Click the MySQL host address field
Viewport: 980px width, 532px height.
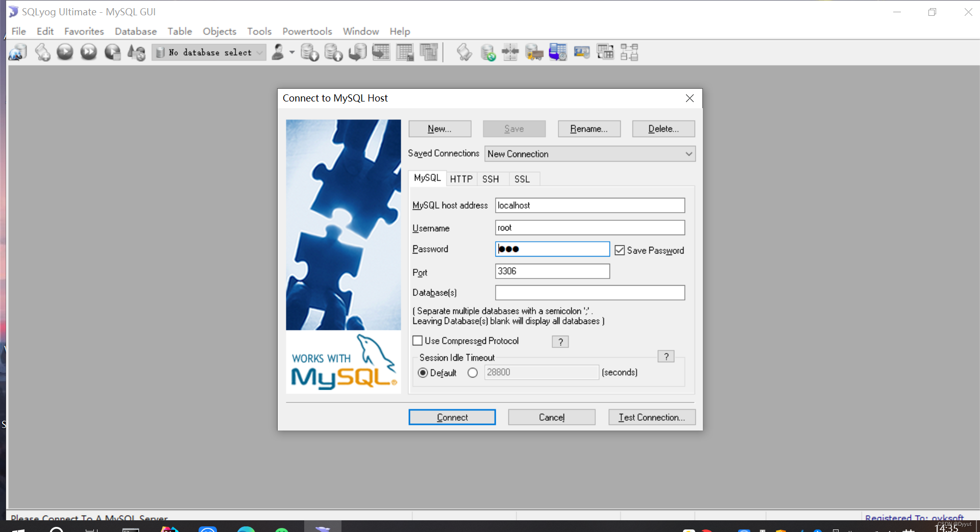(590, 206)
